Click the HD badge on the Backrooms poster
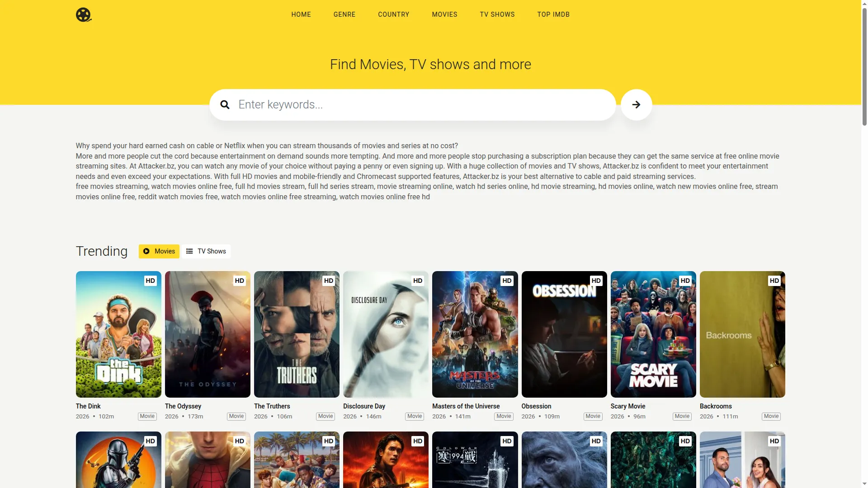 point(774,281)
